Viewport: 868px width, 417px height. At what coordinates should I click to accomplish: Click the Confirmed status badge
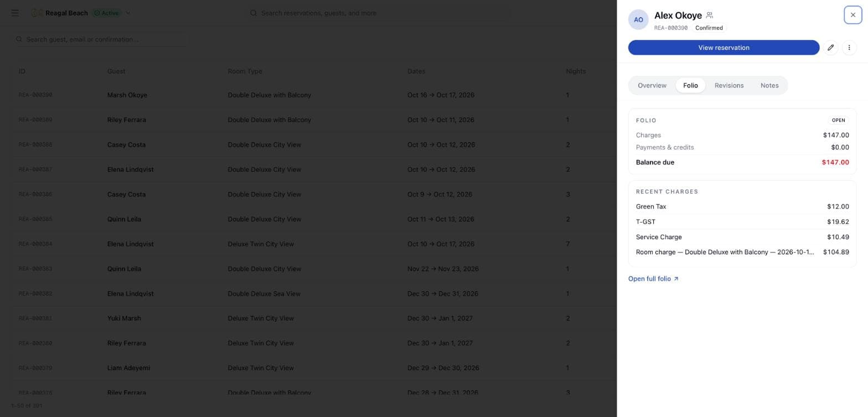pos(709,28)
